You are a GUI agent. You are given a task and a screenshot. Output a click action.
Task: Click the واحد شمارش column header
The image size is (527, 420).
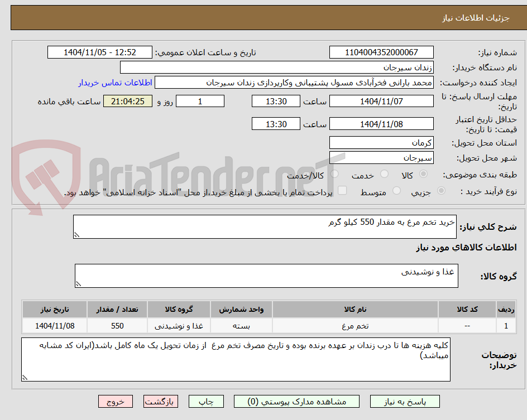click(241, 309)
